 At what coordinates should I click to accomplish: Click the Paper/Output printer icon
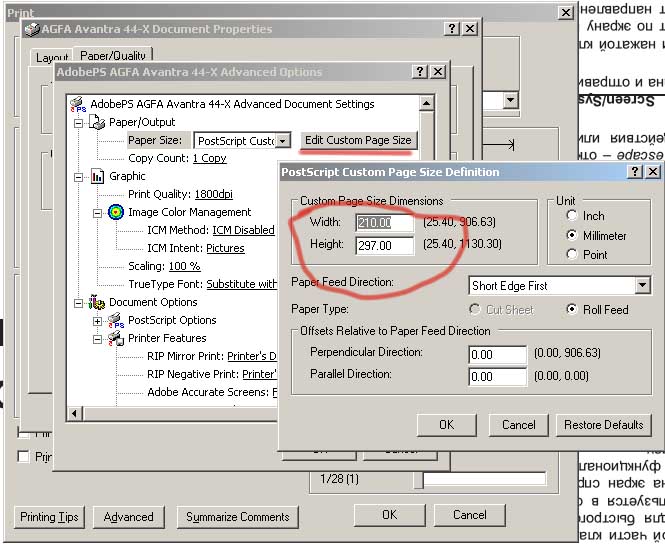point(97,123)
